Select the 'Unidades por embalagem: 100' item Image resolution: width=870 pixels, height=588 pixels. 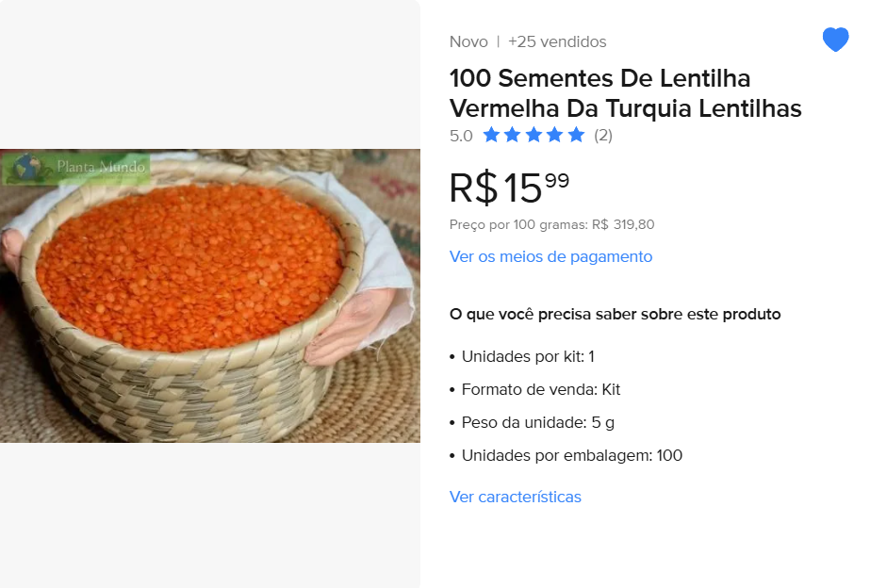pos(571,455)
